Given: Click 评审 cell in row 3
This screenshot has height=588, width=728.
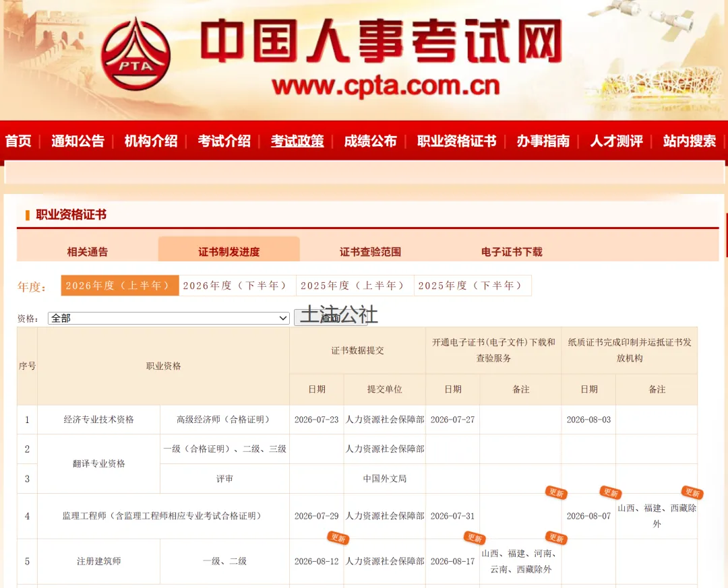Looking at the screenshot, I should pos(224,478).
